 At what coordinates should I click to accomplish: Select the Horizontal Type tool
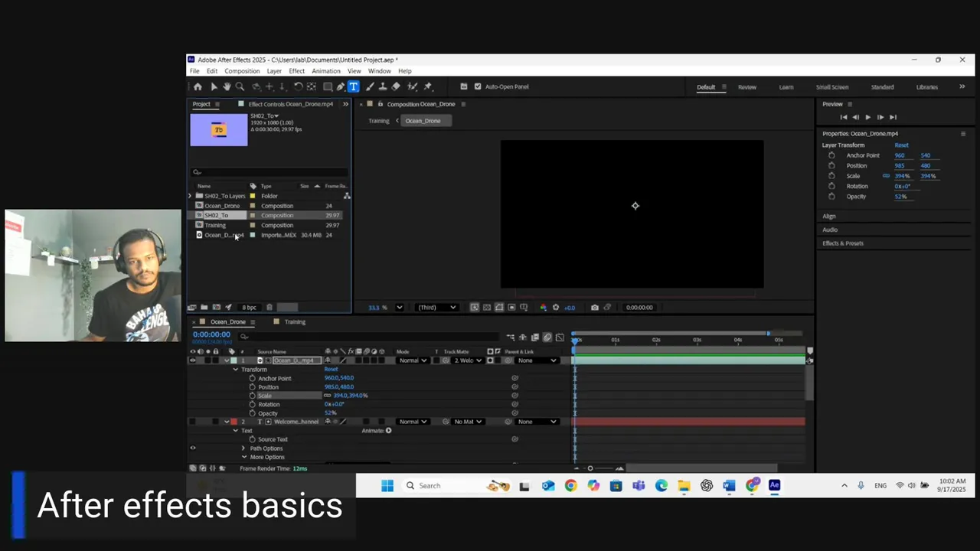(353, 86)
